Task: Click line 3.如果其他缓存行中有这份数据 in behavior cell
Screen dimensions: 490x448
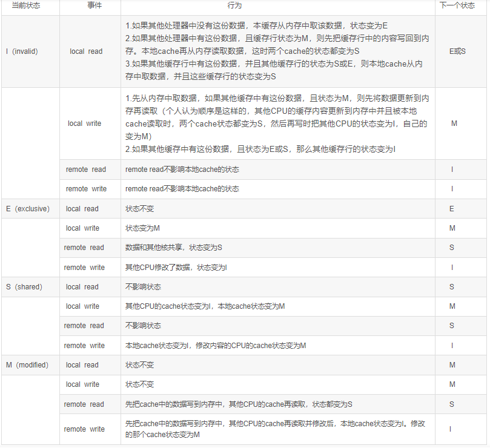Action: click(x=274, y=70)
